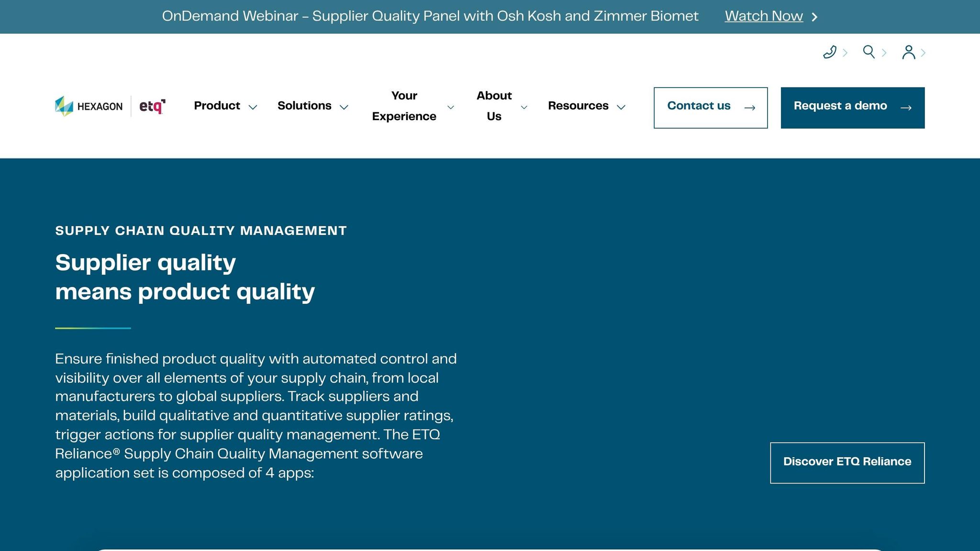Image resolution: width=980 pixels, height=551 pixels.
Task: Click the OnDemand Webinar banner text
Action: click(430, 16)
